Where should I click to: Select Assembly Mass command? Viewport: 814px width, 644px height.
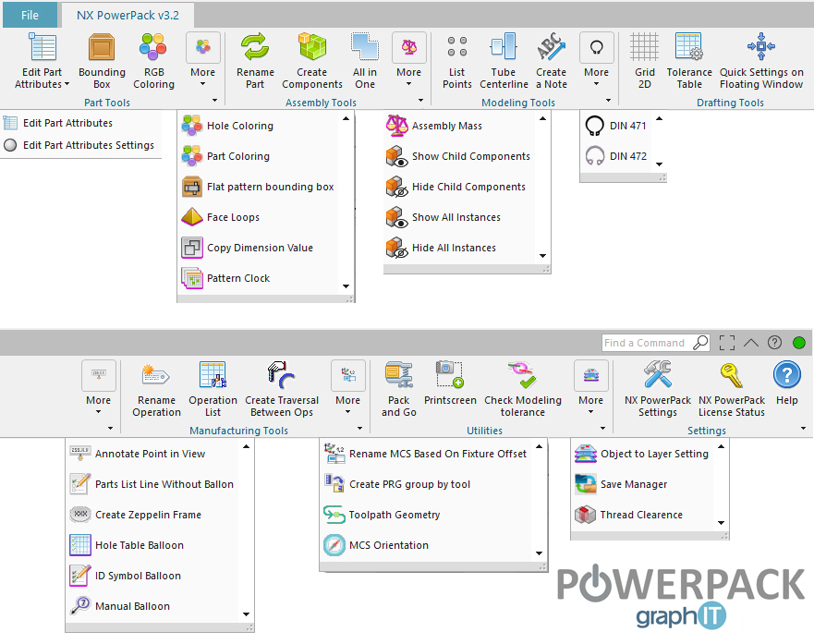pos(459,126)
